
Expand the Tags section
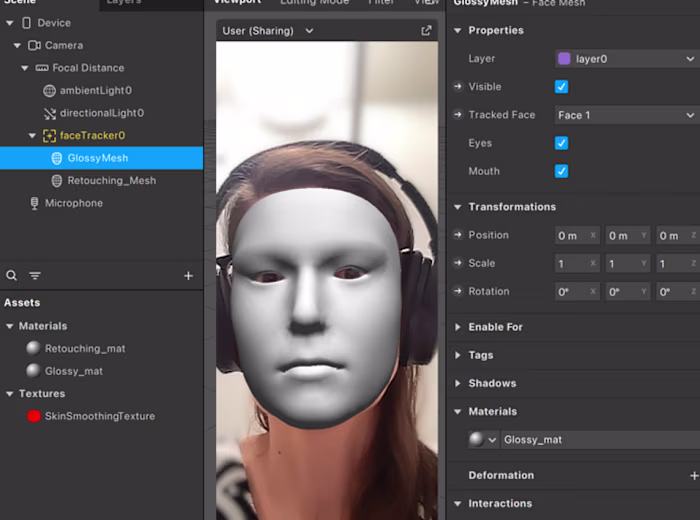pyautogui.click(x=457, y=355)
